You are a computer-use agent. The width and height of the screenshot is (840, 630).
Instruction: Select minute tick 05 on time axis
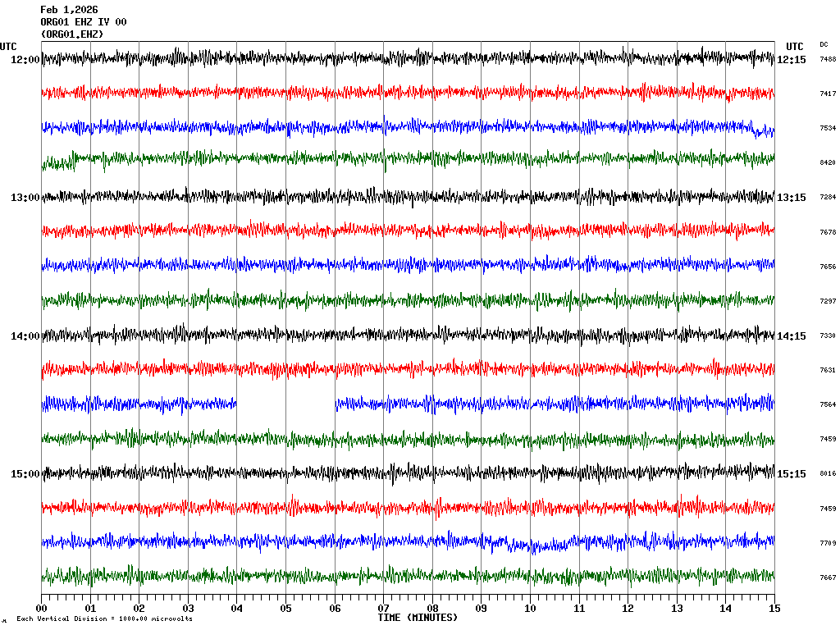[285, 609]
